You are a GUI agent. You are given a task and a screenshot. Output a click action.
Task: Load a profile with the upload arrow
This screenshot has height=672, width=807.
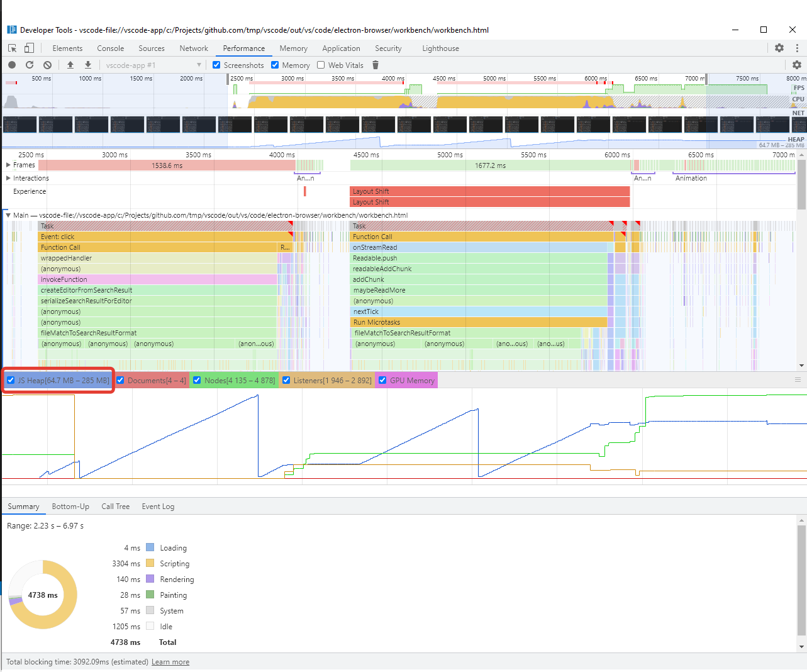pos(70,65)
